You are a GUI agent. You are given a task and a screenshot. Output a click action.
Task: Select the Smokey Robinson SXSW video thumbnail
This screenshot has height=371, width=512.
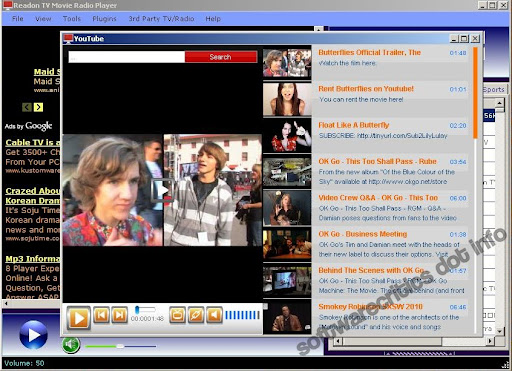point(287,316)
